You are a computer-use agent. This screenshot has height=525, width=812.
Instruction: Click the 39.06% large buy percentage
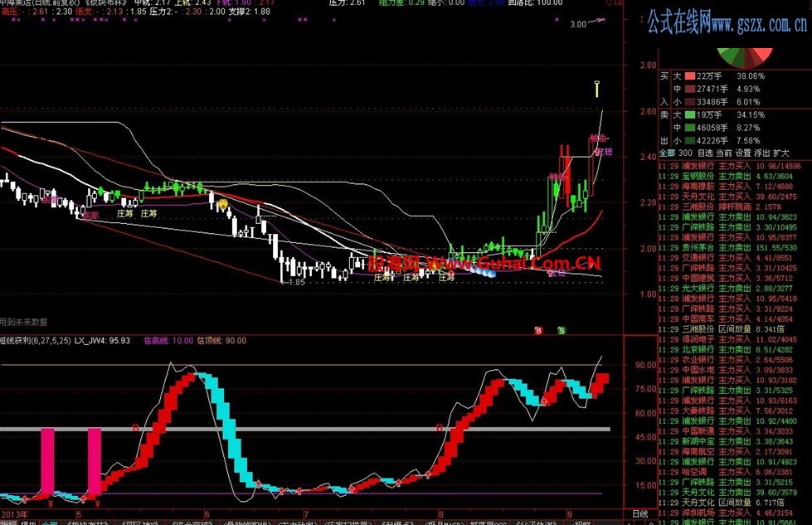tap(751, 76)
